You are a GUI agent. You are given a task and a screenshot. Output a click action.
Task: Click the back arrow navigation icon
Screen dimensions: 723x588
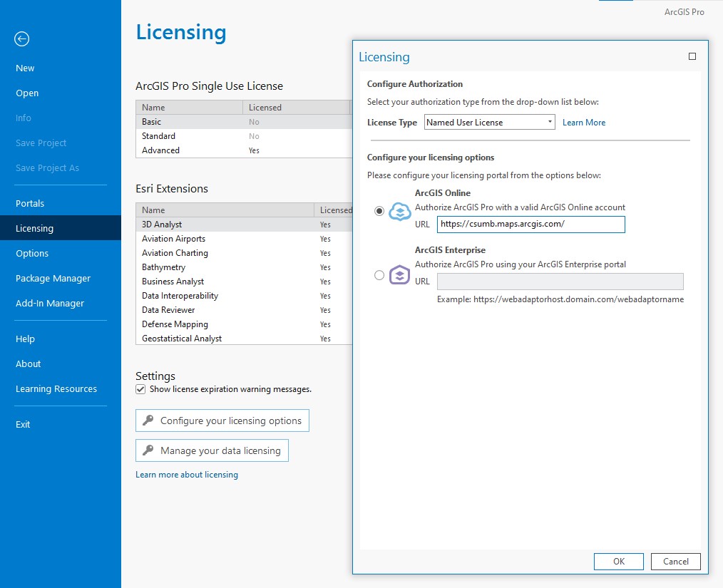(21, 38)
